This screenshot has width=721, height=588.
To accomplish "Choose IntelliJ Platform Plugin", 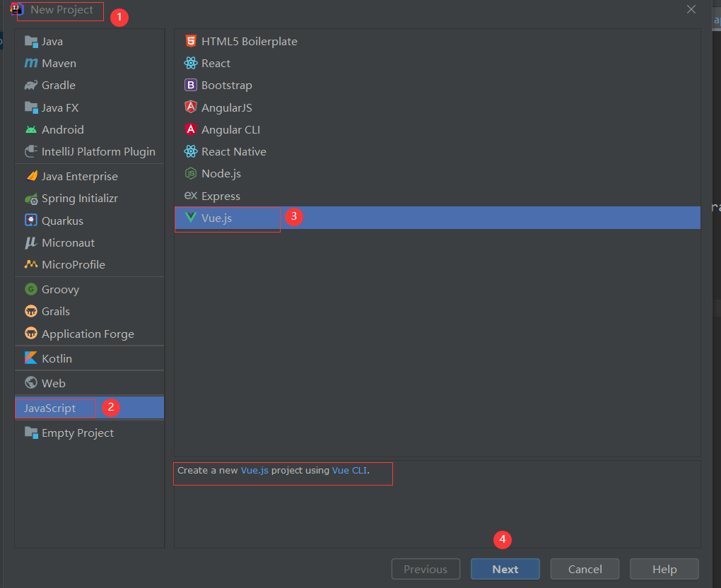I will coord(89,151).
